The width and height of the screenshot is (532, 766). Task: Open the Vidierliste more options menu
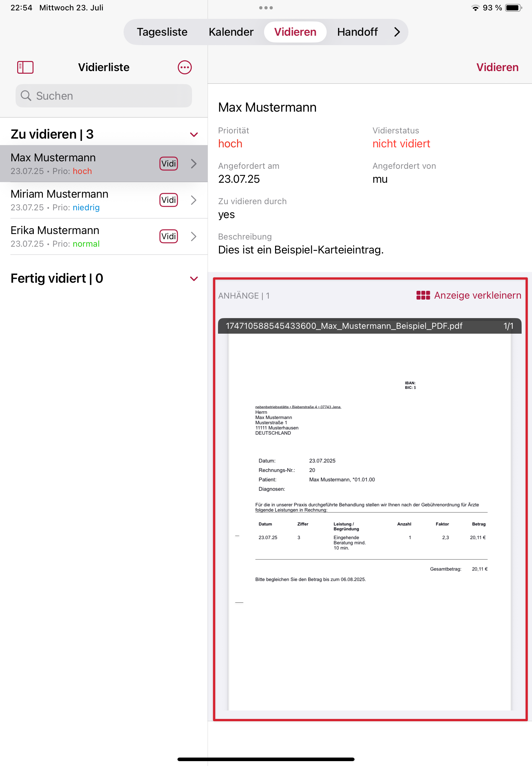[185, 68]
